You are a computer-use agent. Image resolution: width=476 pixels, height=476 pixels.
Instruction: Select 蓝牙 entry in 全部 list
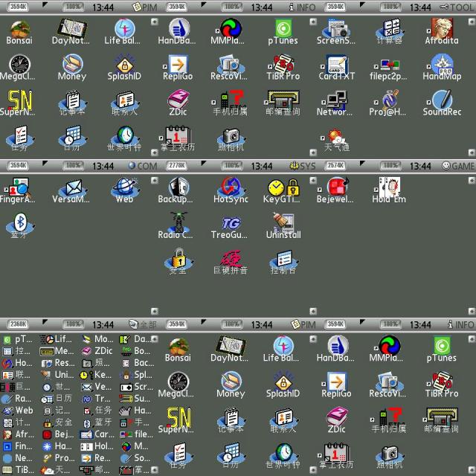(97, 422)
